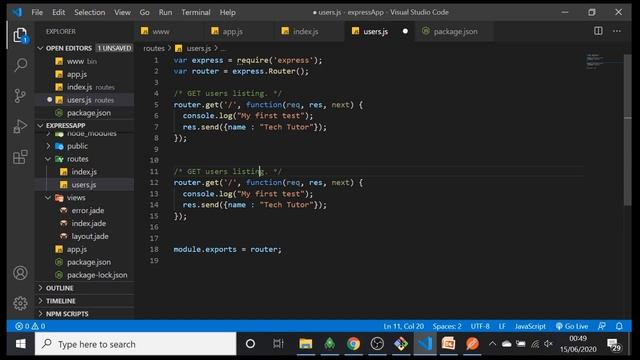Open File Explorer from the taskbar
The width and height of the screenshot is (640, 360).
pos(305,344)
